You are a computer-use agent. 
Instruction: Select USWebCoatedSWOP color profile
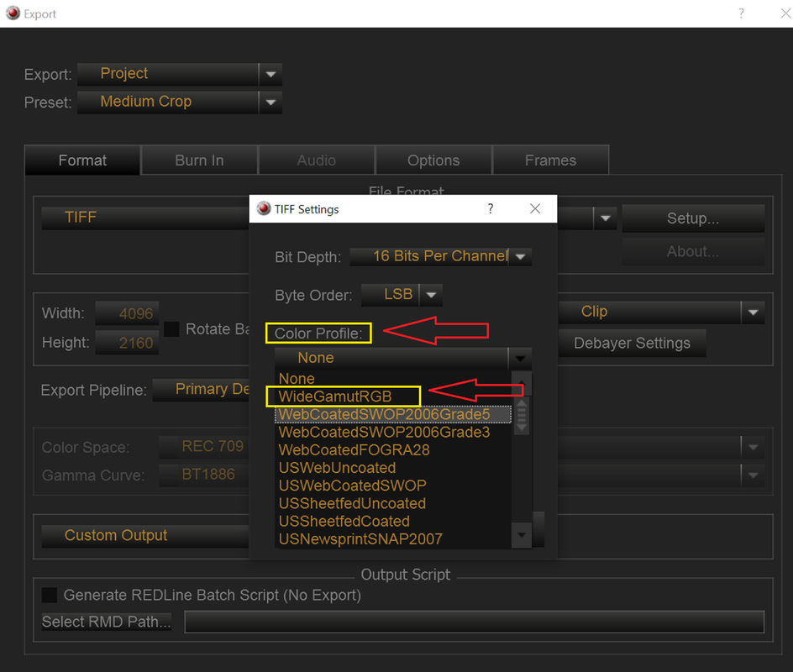(x=393, y=486)
